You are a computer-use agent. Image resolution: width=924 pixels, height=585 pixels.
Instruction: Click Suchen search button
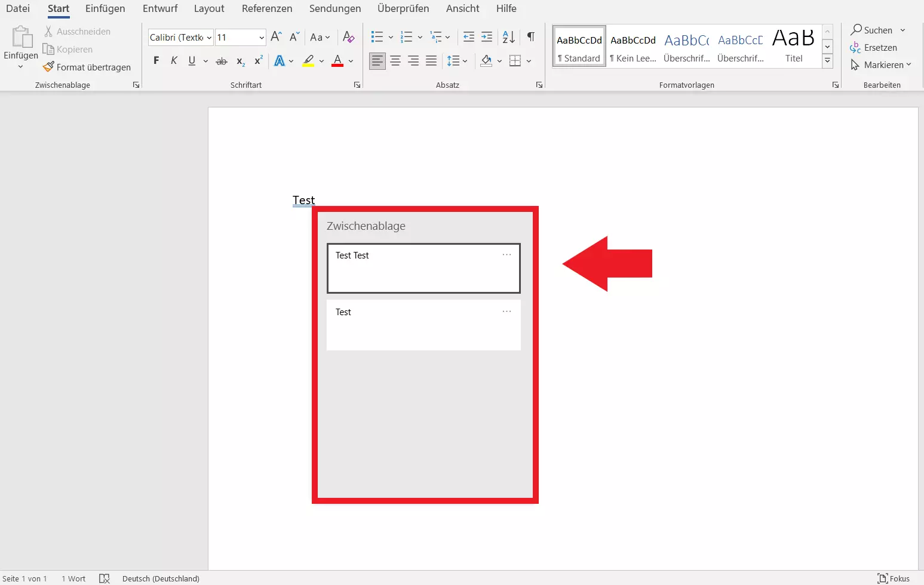872,30
